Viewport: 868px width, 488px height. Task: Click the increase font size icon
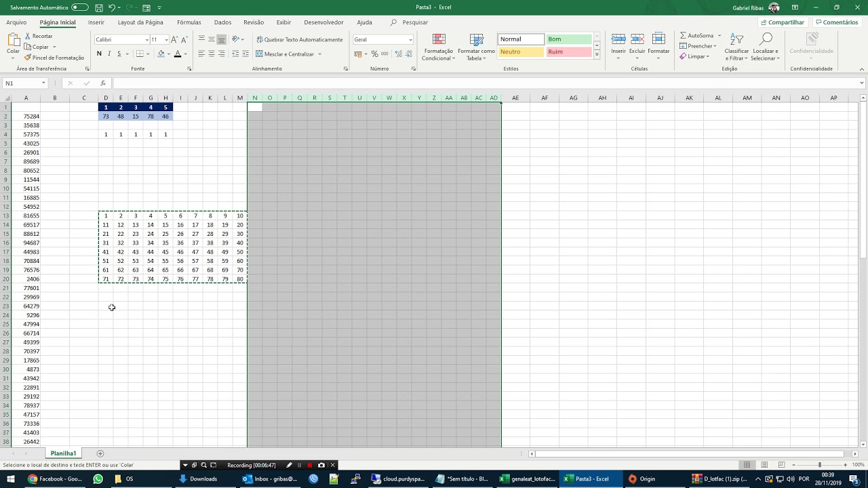click(x=174, y=39)
